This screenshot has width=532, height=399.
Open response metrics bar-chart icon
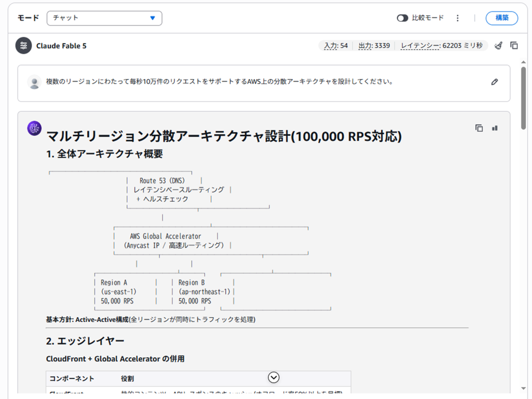[x=495, y=128]
